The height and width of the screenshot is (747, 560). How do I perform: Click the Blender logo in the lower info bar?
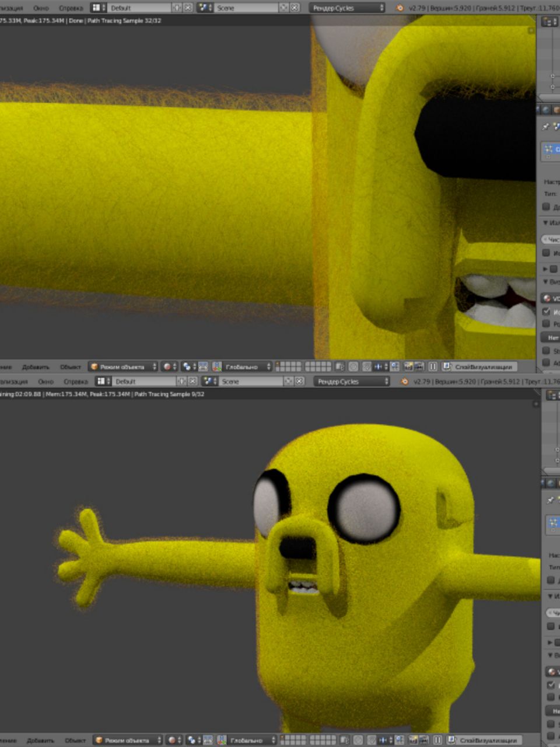click(404, 381)
